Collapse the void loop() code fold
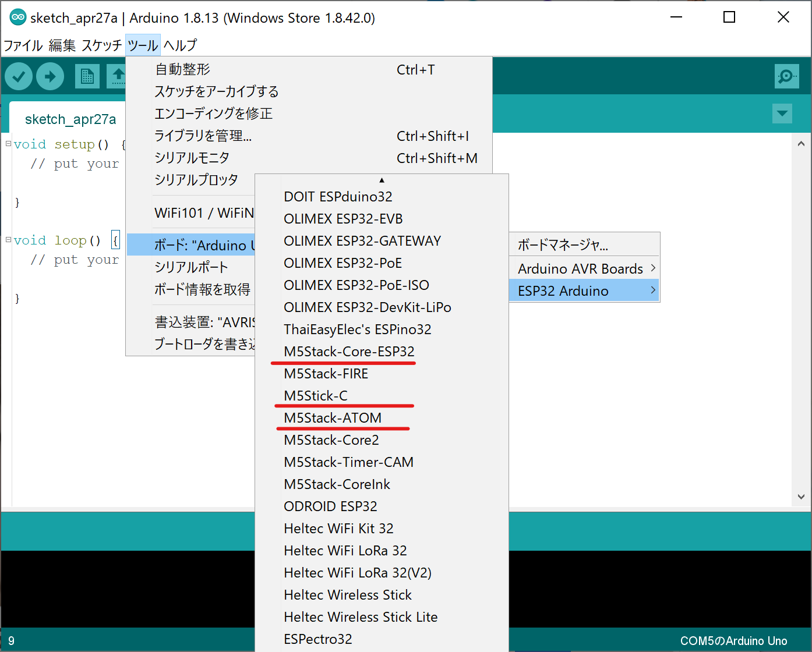Image resolution: width=812 pixels, height=652 pixels. (x=8, y=239)
